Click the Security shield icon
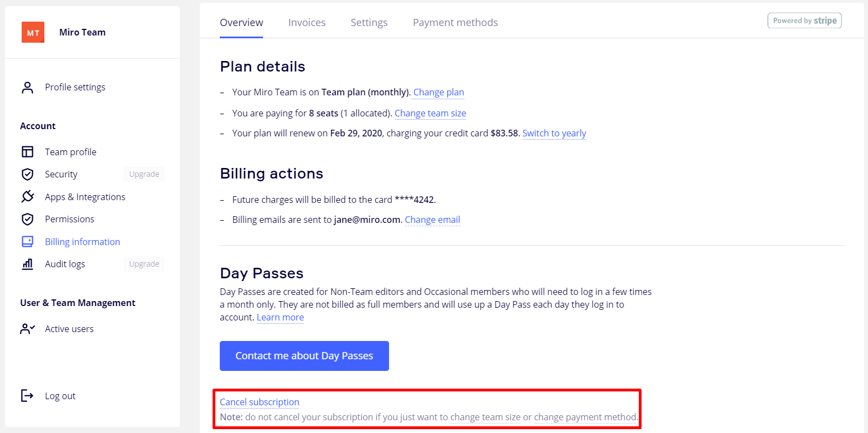This screenshot has height=433, width=868. coord(27,174)
